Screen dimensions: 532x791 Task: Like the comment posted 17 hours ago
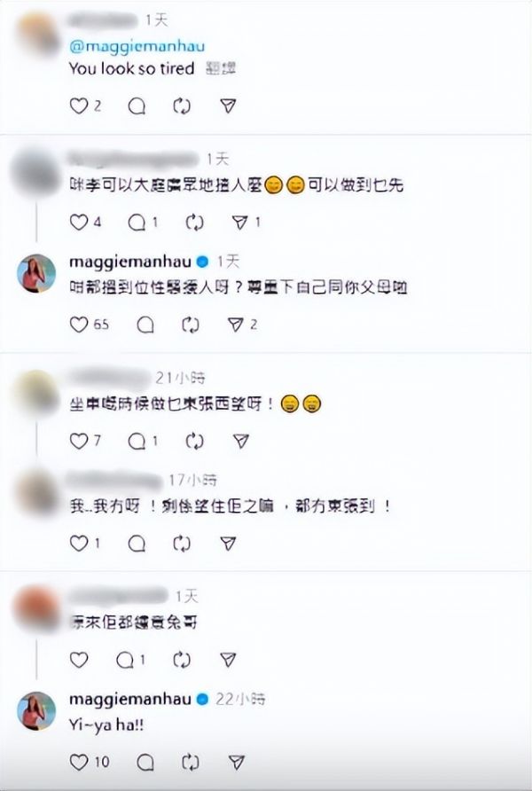click(79, 544)
